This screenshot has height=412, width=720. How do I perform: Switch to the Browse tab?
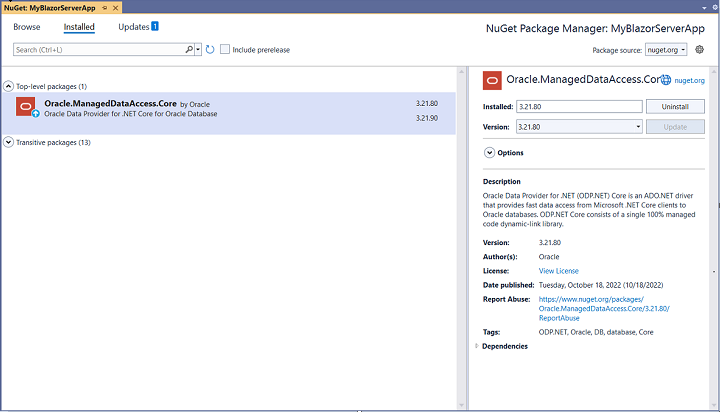pyautogui.click(x=27, y=27)
